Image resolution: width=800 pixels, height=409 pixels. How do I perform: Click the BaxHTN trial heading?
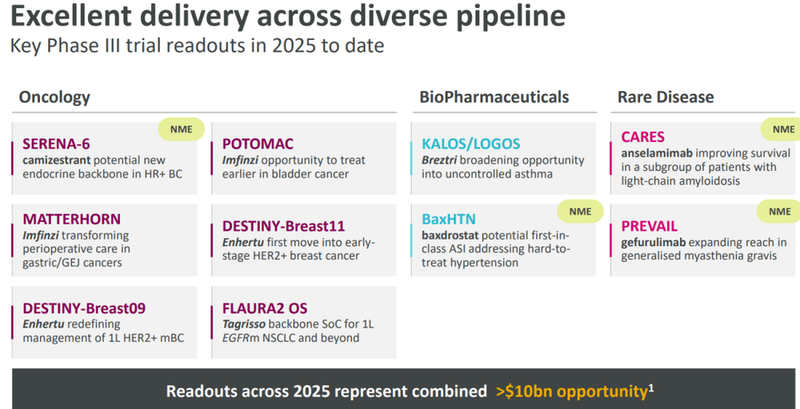[x=448, y=219]
